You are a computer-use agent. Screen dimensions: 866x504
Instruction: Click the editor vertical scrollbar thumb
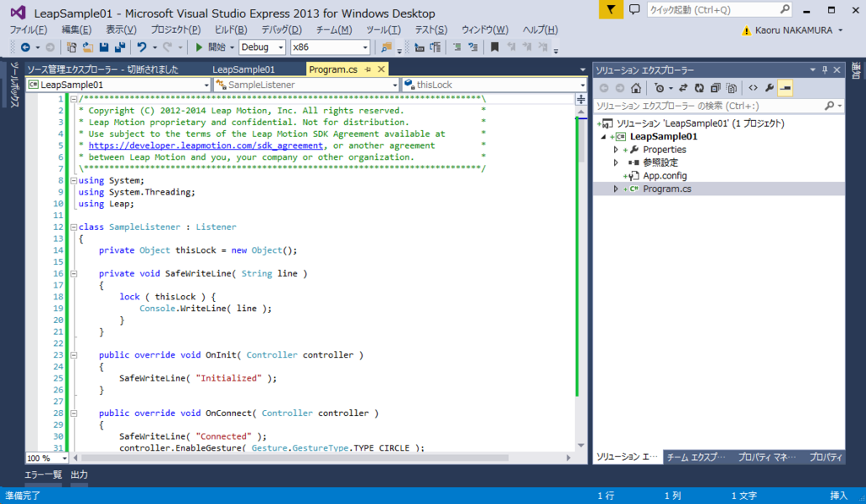[x=581, y=140]
